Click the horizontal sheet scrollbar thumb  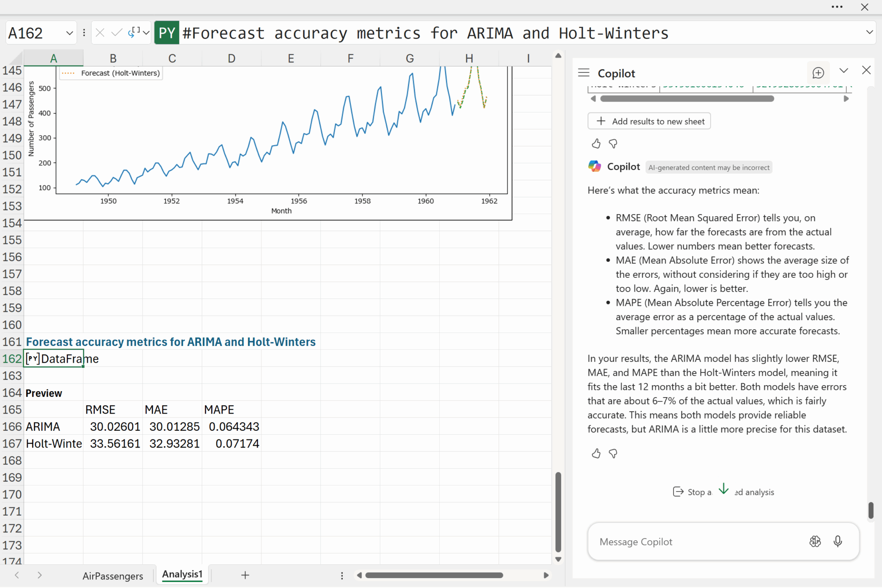[434, 576]
